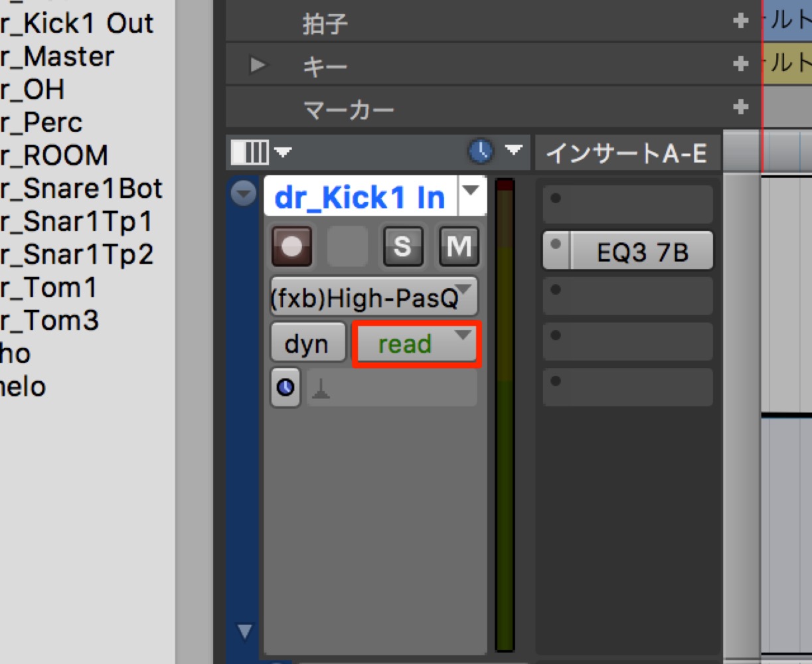The height and width of the screenshot is (664, 812).
Task: Select r_Tom1 in the track list
Action: [49, 288]
